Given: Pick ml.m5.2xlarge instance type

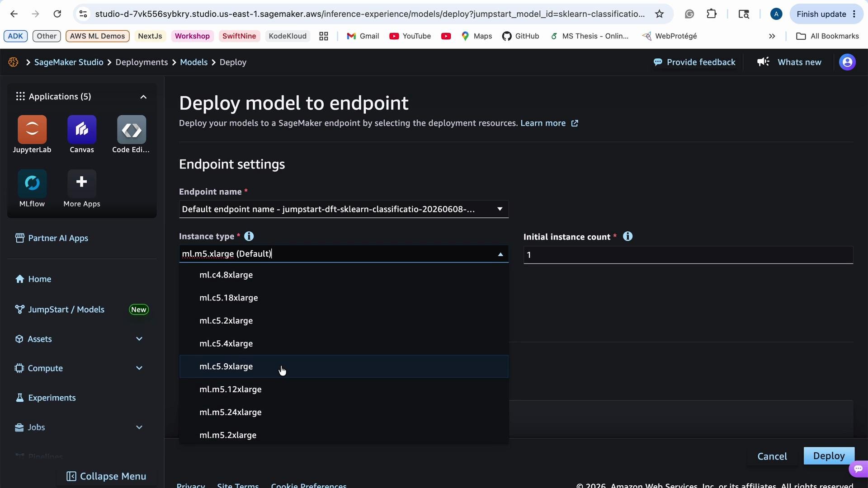Looking at the screenshot, I should (x=344, y=435).
